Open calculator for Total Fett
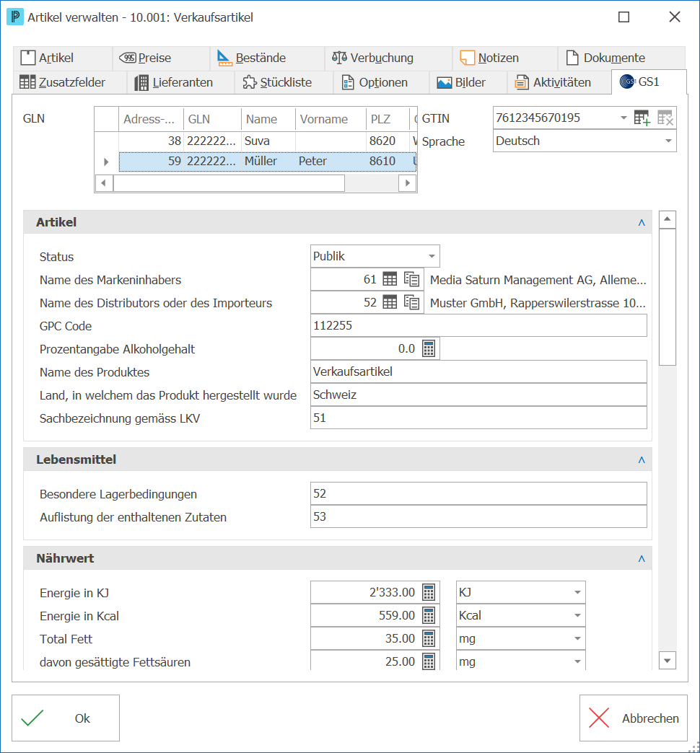The width and height of the screenshot is (700, 753). (x=429, y=638)
